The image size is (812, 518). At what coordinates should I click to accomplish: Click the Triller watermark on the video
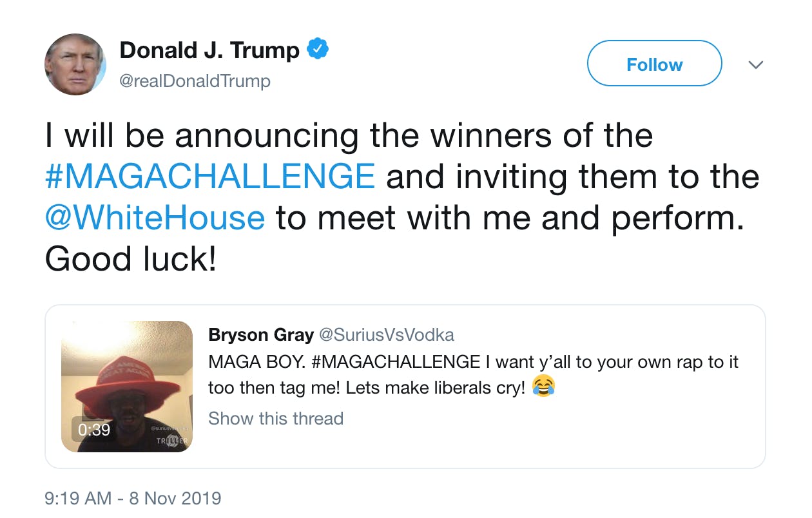pyautogui.click(x=171, y=442)
